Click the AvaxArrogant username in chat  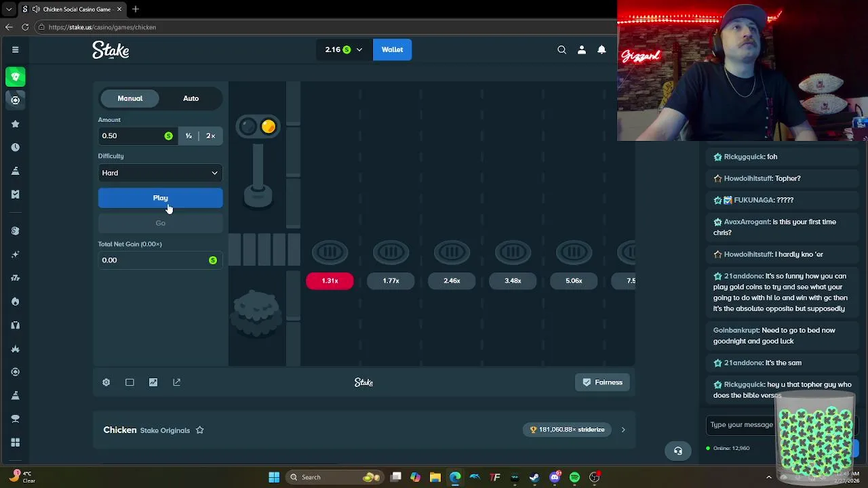point(746,222)
